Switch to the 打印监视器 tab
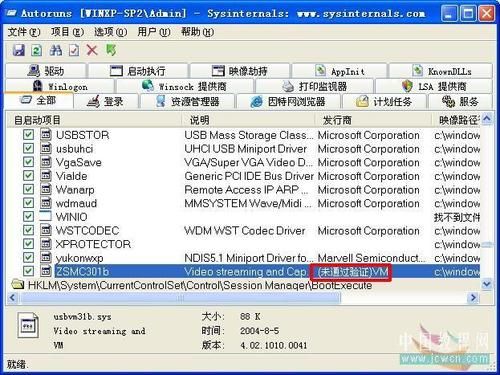 click(x=315, y=86)
